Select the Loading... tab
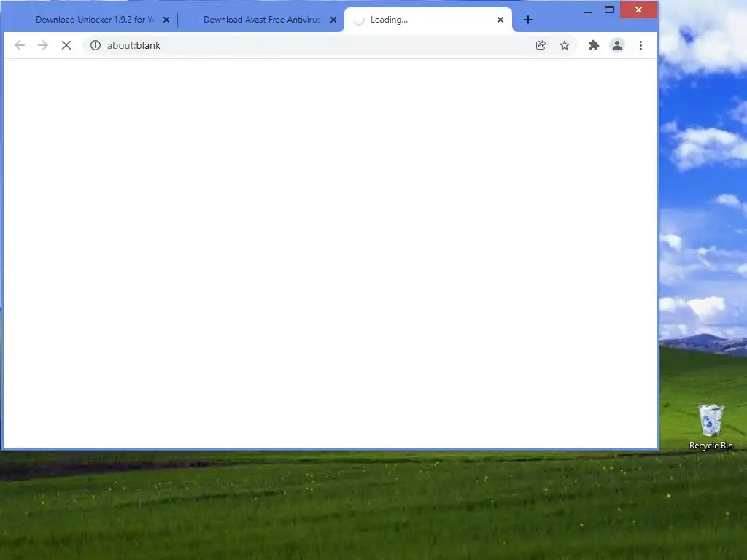 427,20
